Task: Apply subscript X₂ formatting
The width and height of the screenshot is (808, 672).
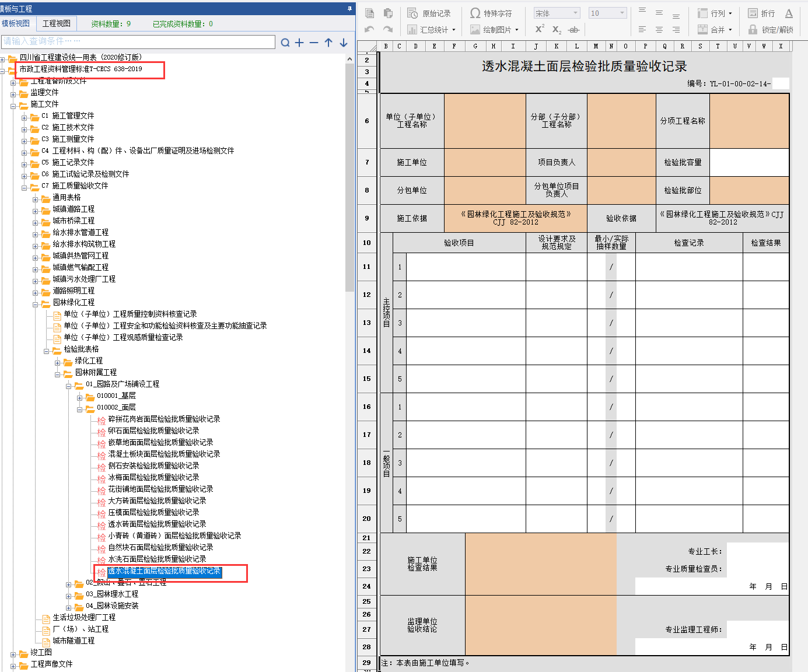Action: tap(557, 29)
